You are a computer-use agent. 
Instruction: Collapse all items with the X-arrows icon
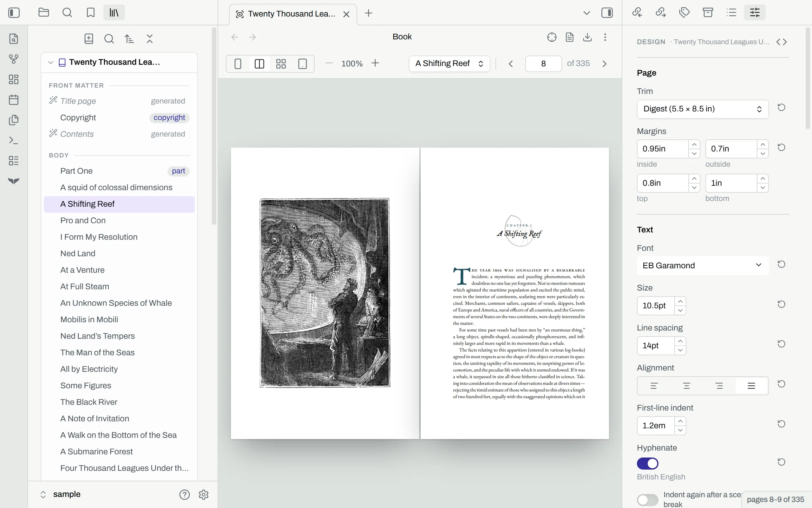click(x=150, y=39)
